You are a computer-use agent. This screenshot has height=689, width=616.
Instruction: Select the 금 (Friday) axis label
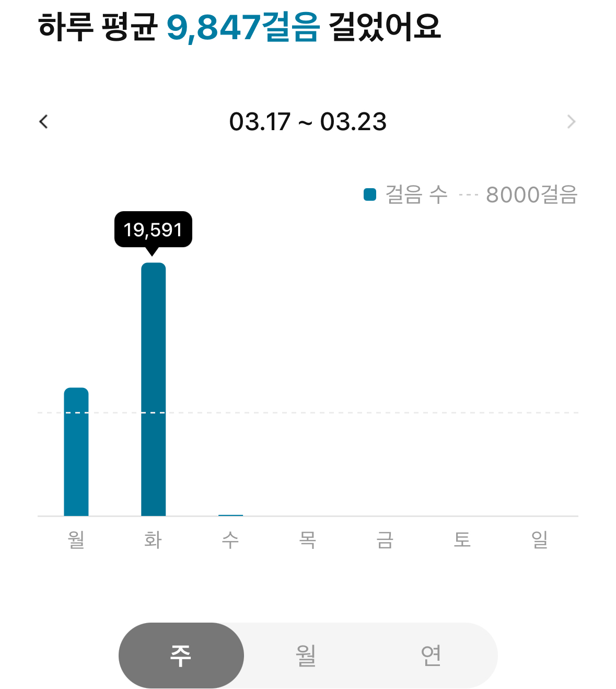click(385, 539)
